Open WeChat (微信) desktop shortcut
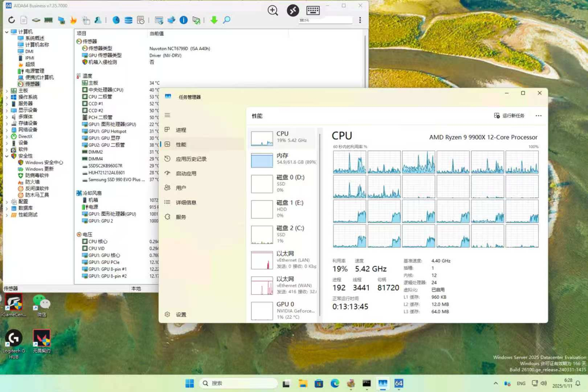588x392 pixels. tap(42, 306)
